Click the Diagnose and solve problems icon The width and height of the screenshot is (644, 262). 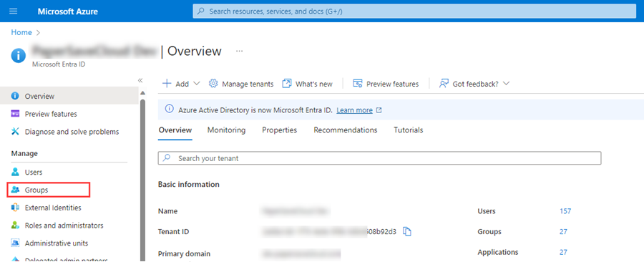(x=15, y=132)
